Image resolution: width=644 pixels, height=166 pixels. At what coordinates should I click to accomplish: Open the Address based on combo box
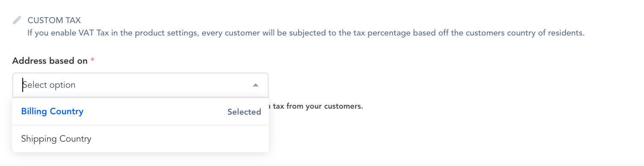[x=140, y=85]
